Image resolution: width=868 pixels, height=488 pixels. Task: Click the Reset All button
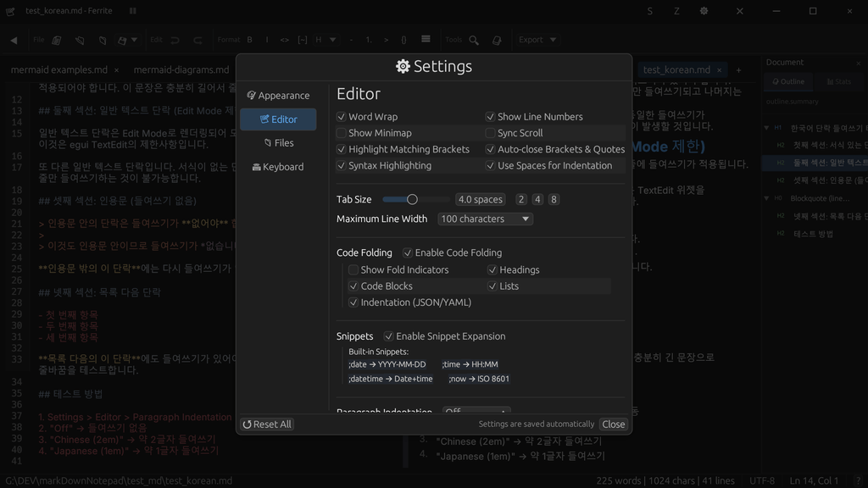266,424
